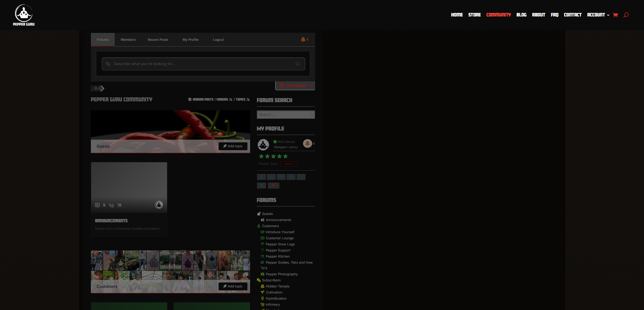Click the forums RSS feed icon
Image resolution: width=644 pixels, height=310 pixels.
pos(231,100)
